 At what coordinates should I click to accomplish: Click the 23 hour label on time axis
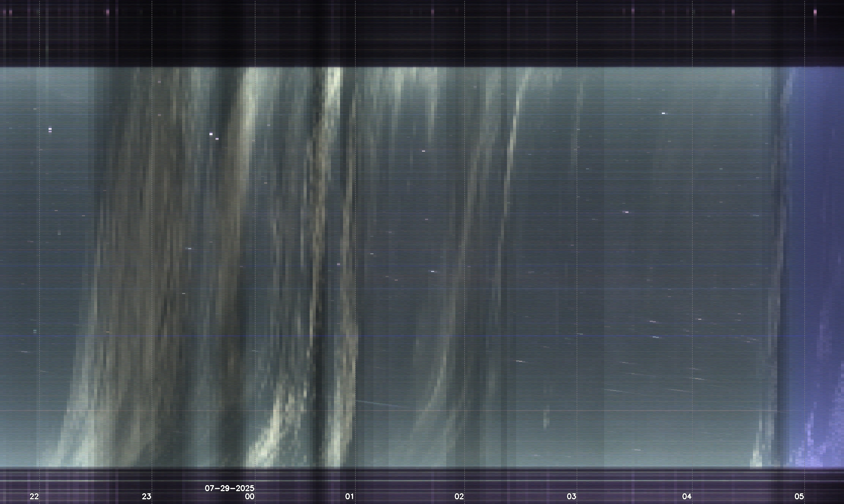[x=146, y=496]
